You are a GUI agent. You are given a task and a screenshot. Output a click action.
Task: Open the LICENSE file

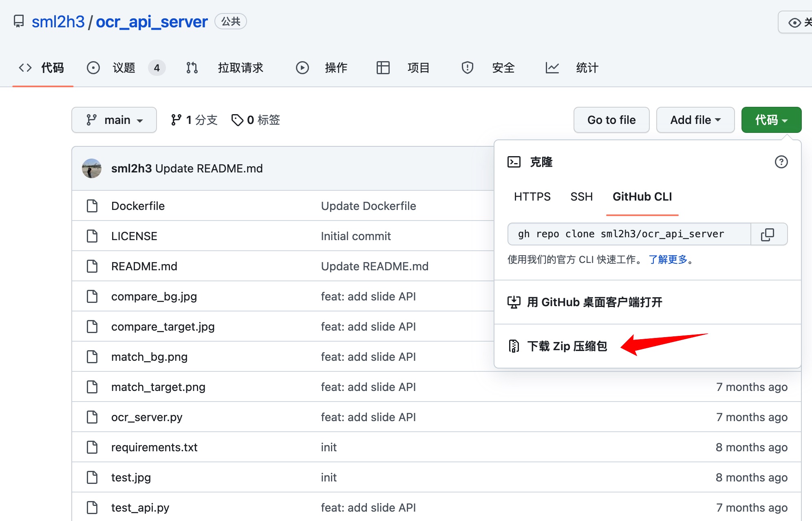134,236
